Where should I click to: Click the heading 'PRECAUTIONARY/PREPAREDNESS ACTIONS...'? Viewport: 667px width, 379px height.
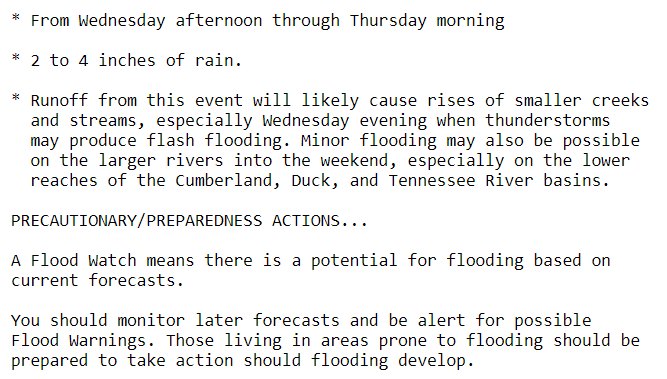tap(189, 221)
